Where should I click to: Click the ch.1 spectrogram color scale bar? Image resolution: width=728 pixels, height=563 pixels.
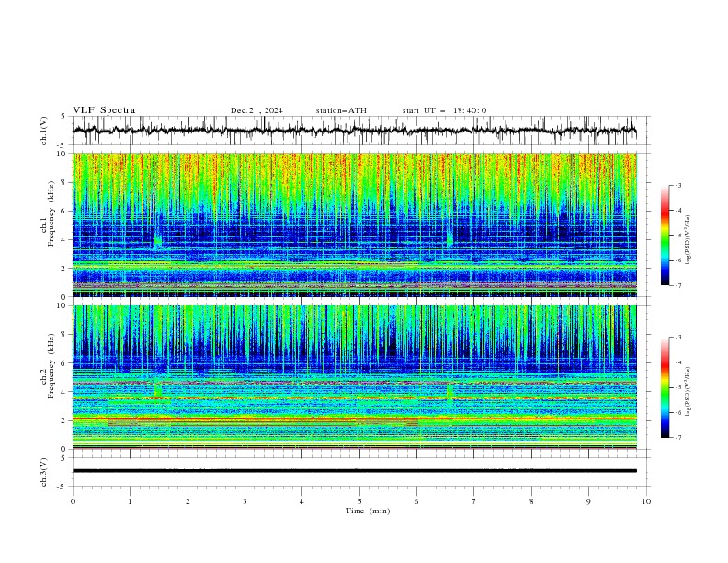(x=665, y=236)
